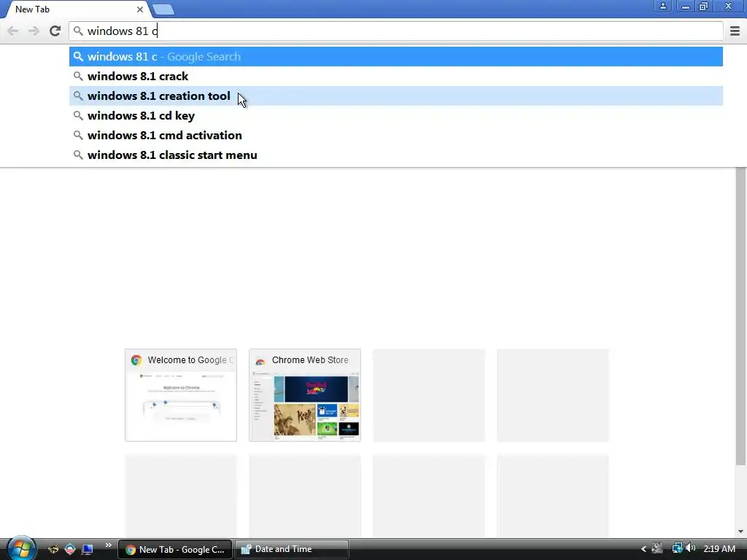Click the user profile icon in title bar
Image resolution: width=747 pixels, height=560 pixels.
pos(662,6)
